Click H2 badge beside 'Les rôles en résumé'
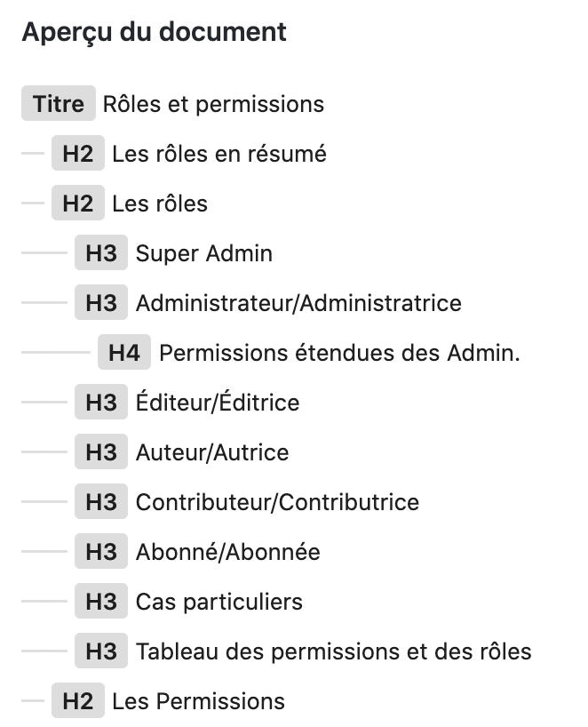 click(x=78, y=154)
